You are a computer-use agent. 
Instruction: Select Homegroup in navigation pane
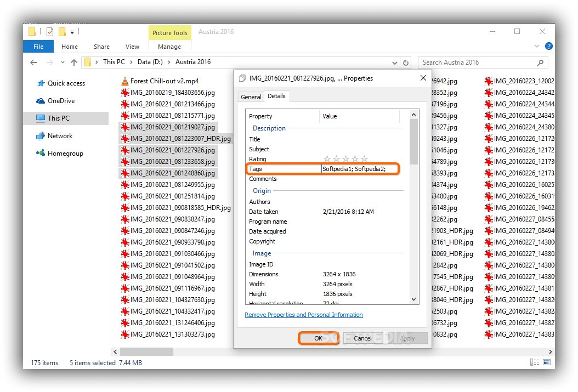[65, 154]
